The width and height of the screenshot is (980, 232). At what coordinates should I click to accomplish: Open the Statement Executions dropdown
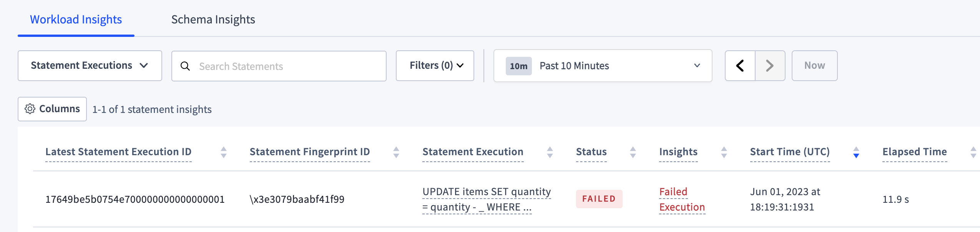(x=90, y=65)
